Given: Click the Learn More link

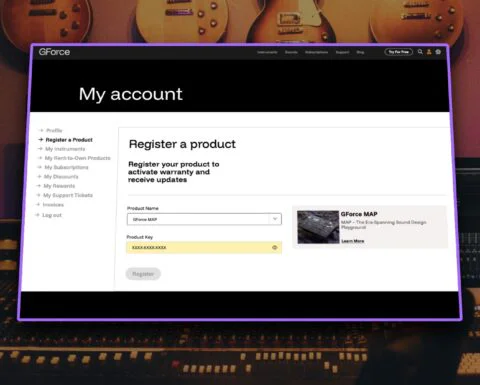Looking at the screenshot, I should coord(353,241).
